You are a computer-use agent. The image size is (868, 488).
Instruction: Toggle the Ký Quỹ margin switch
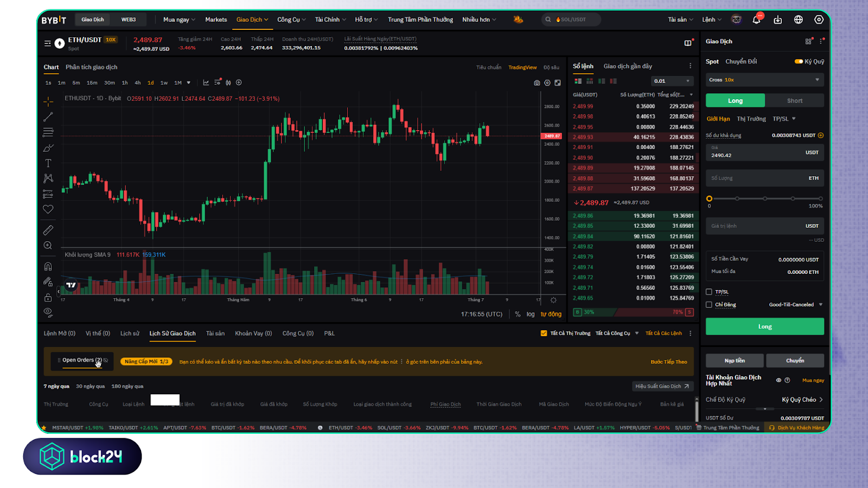point(799,61)
